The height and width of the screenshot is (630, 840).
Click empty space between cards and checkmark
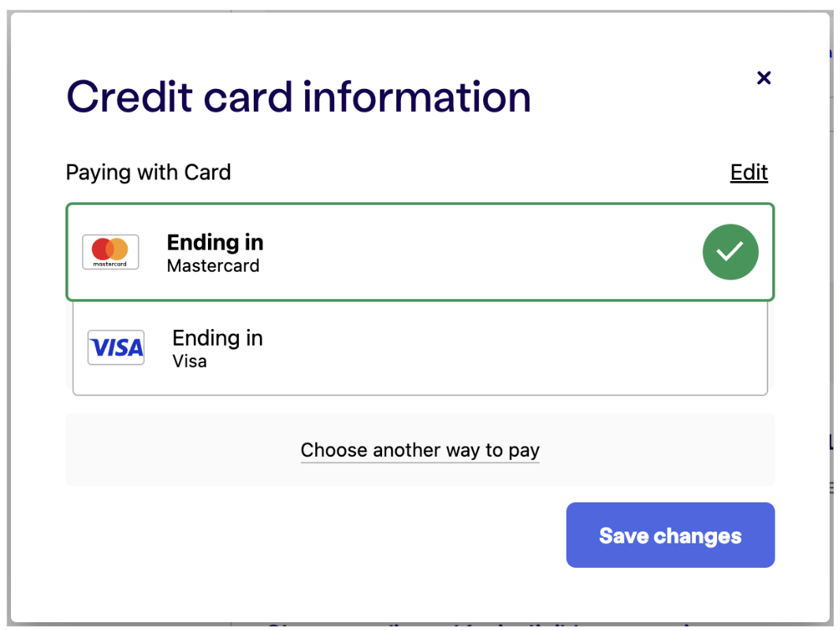[482, 251]
